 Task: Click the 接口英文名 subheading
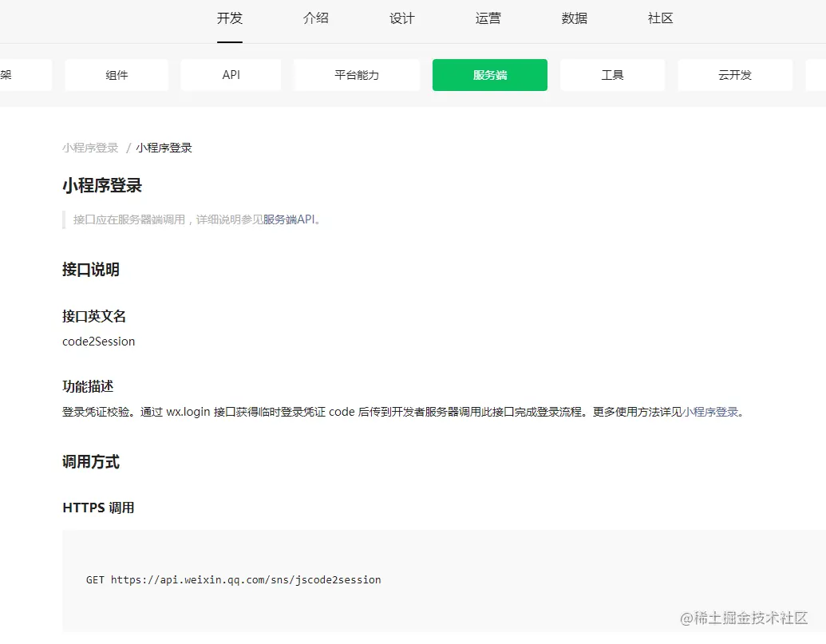tap(93, 316)
